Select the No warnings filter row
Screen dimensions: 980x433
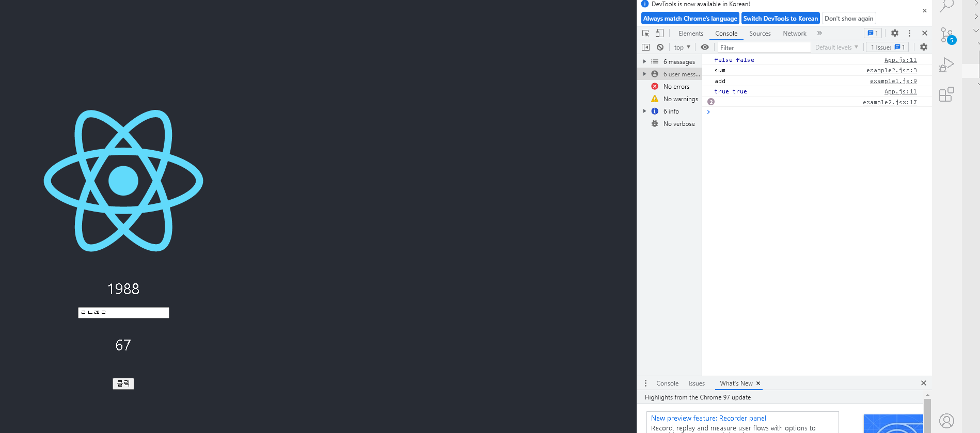click(x=670, y=99)
